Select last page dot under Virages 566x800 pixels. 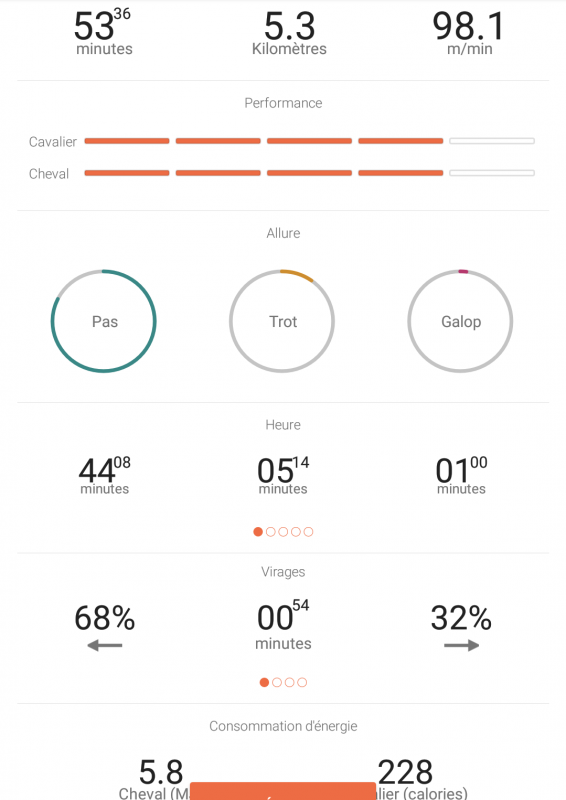[x=302, y=682]
